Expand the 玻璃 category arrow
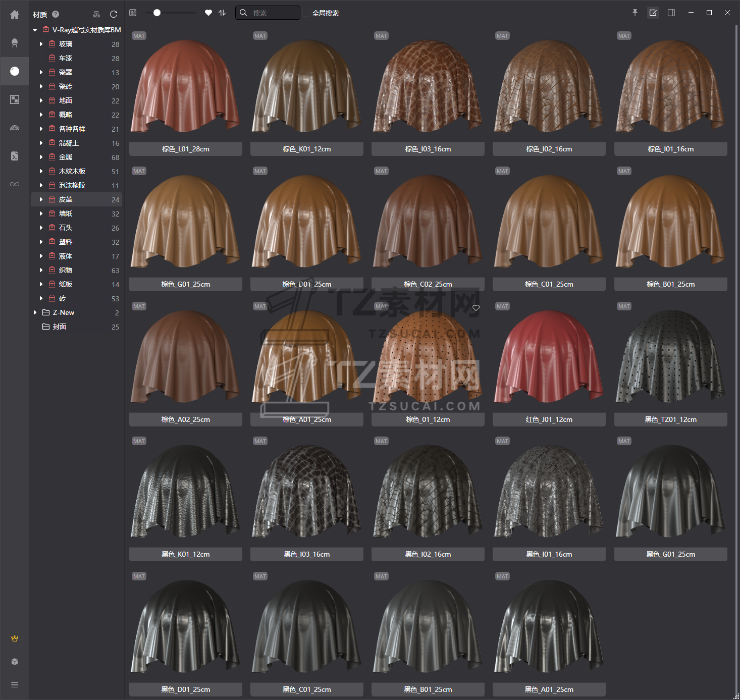 coord(41,44)
